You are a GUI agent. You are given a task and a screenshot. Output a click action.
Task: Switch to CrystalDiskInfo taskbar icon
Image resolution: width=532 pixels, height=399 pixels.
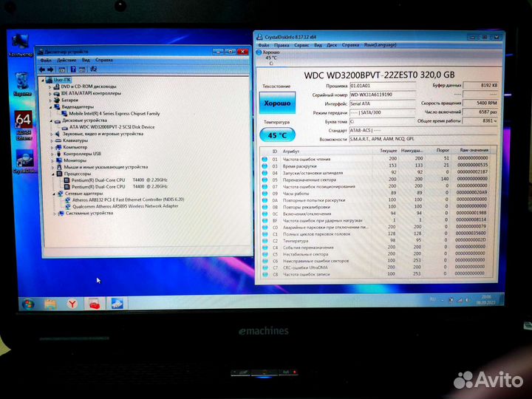[117, 304]
